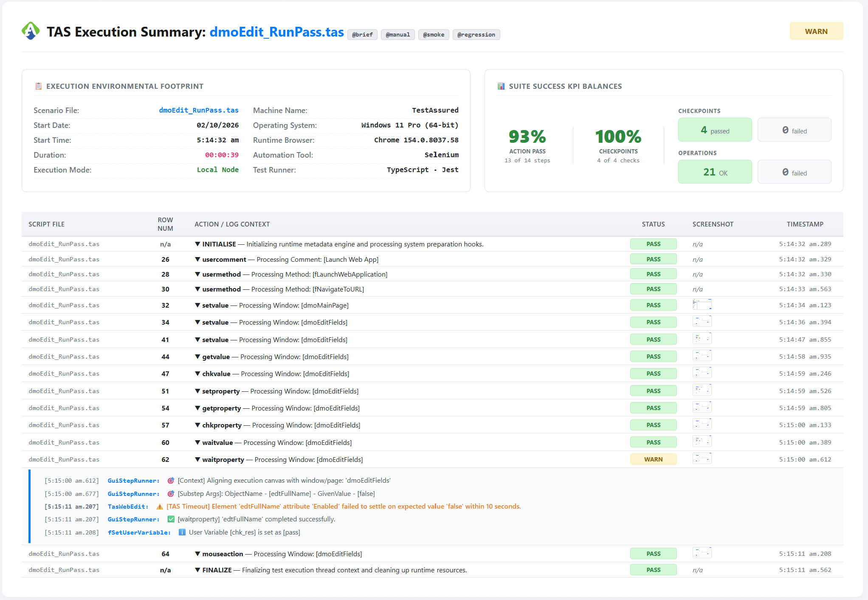
Task: Open screenshot thumbnail for setproperty row 51
Action: point(702,391)
